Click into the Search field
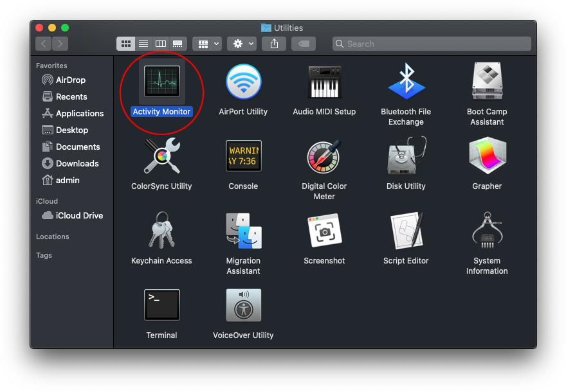The height and width of the screenshot is (392, 566). point(432,44)
